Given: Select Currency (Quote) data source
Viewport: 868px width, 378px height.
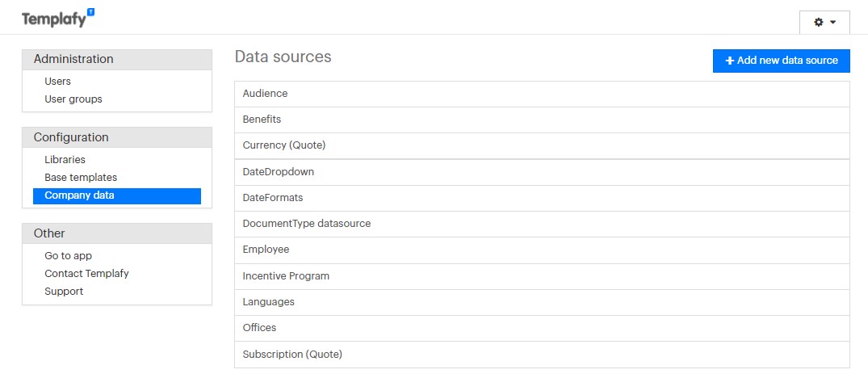Looking at the screenshot, I should coord(283,145).
